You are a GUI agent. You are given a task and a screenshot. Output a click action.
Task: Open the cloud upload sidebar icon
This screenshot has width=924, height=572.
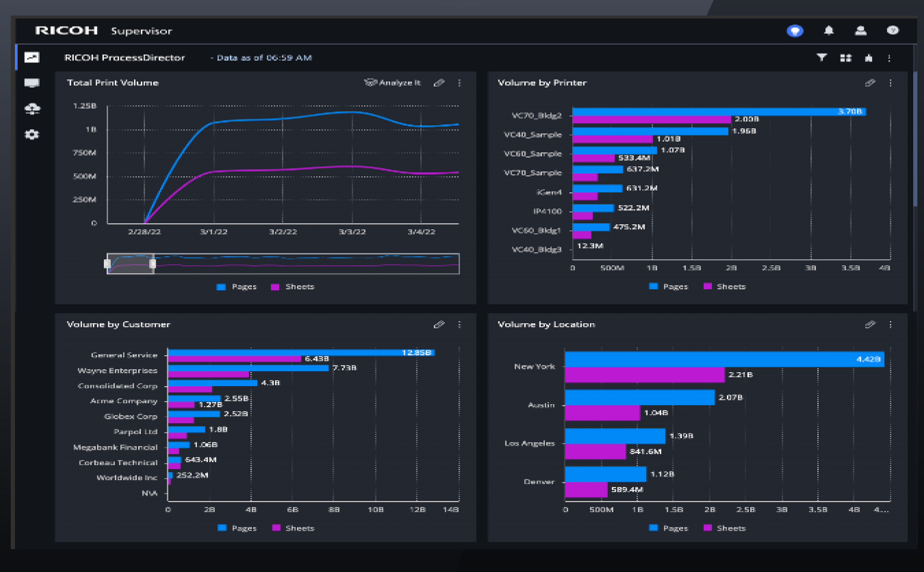point(32,109)
